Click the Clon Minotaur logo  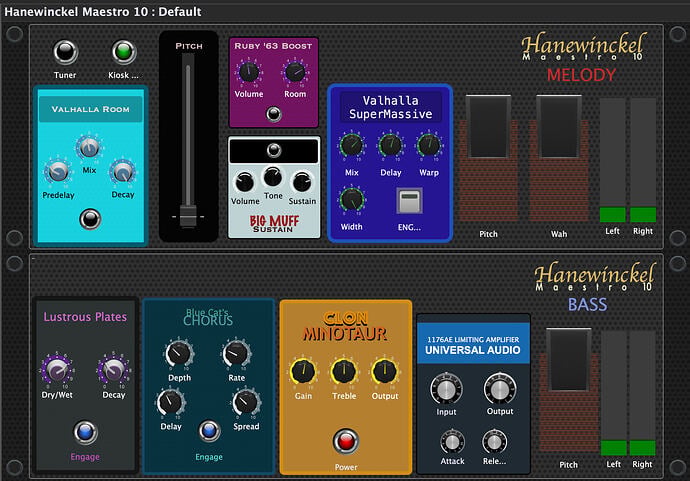(x=345, y=327)
